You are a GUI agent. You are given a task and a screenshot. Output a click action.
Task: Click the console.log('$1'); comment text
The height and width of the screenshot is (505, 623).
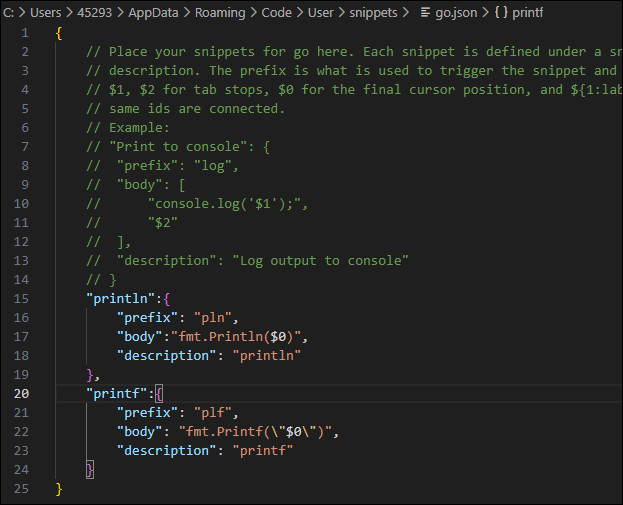pos(228,204)
